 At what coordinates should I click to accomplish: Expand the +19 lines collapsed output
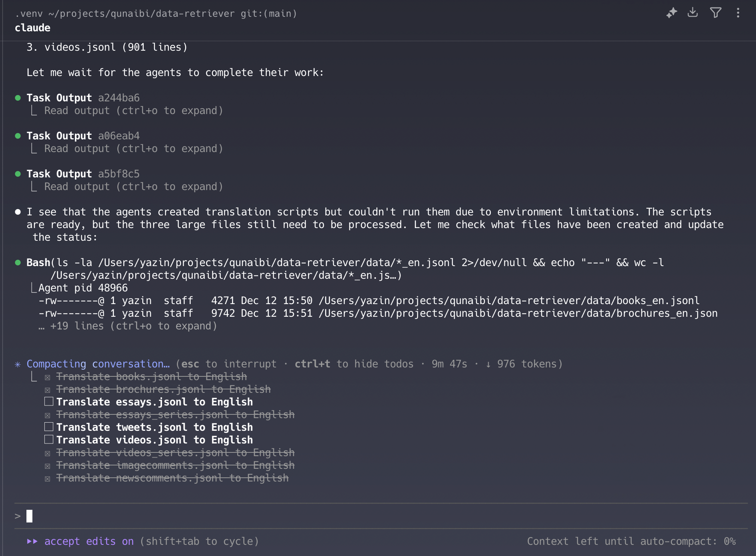point(127,326)
